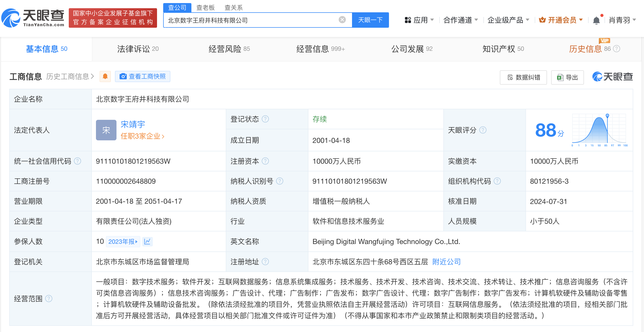The image size is (644, 332).
Task: Open the 法律诉讼 tab
Action: pyautogui.click(x=138, y=49)
